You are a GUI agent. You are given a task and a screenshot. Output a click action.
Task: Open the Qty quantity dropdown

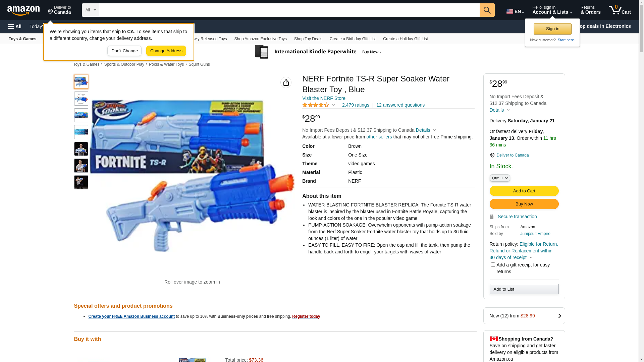[500, 178]
